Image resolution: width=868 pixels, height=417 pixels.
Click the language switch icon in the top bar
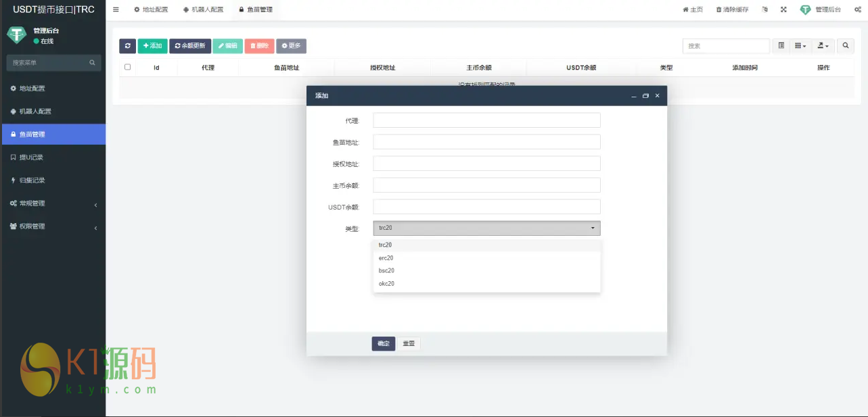tap(764, 9)
